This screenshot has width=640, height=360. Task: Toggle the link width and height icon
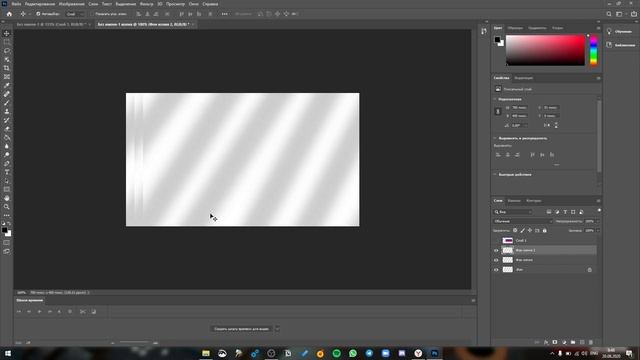[x=498, y=111]
